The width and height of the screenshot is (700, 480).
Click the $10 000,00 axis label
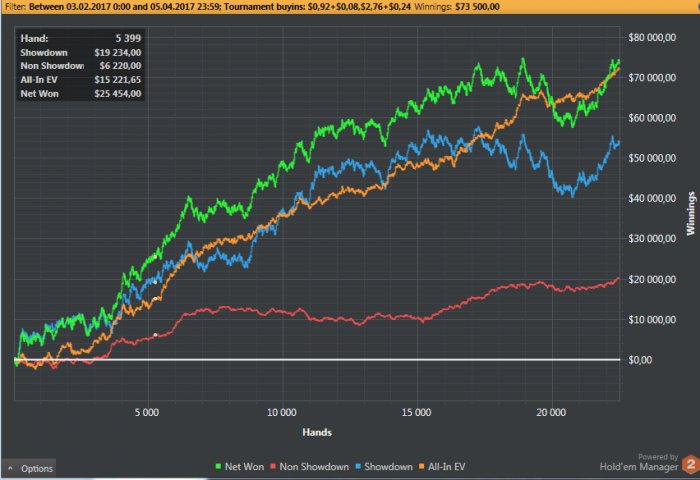pyautogui.click(x=652, y=320)
